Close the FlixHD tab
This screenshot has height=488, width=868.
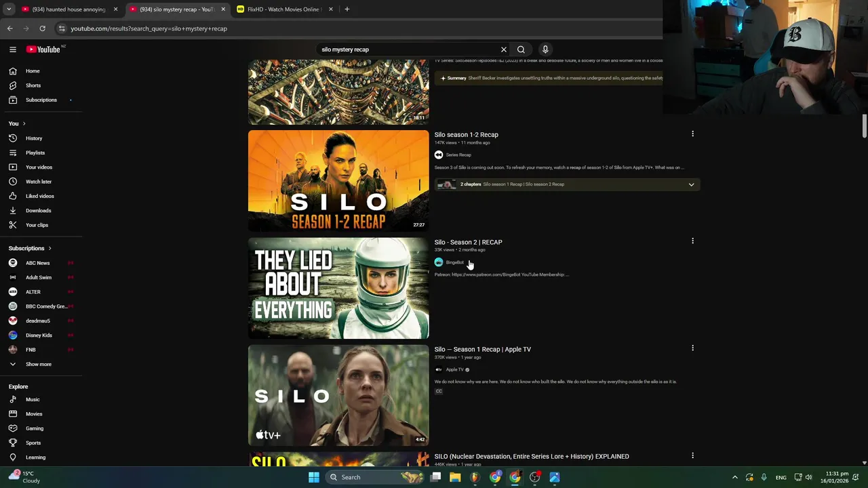(330, 9)
